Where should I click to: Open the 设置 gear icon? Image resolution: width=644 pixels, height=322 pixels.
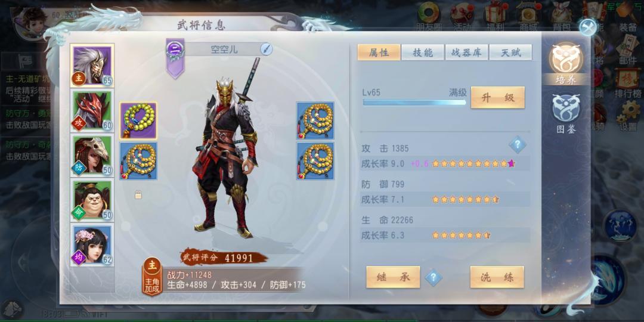[628, 116]
